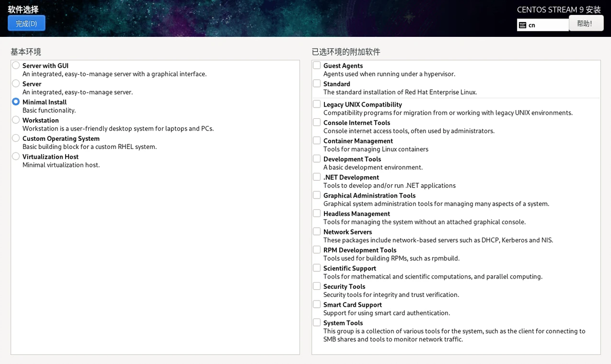This screenshot has width=611, height=364.
Task: Enable the Security Tools checkbox
Action: pos(317,286)
